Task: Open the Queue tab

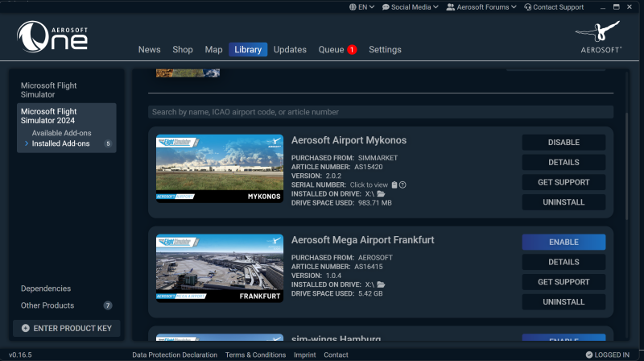Action: tap(331, 50)
